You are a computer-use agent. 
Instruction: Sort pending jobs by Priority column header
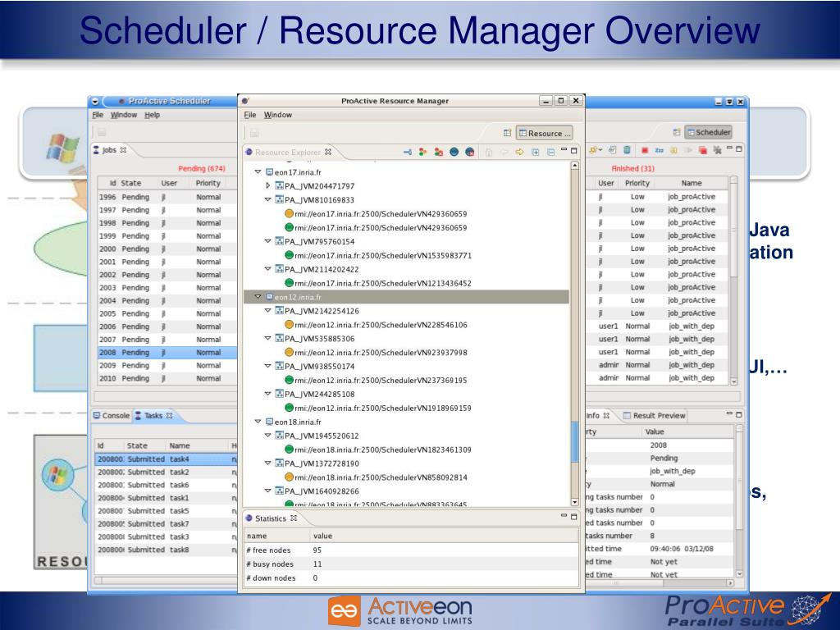pyautogui.click(x=208, y=183)
